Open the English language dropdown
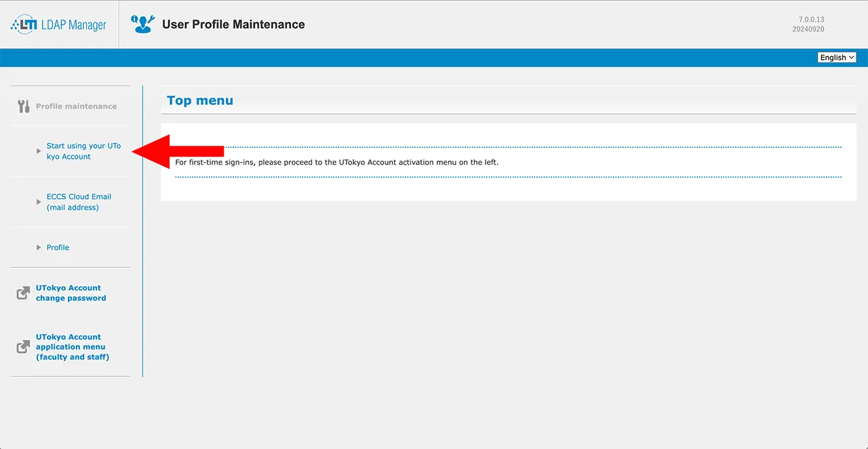The width and height of the screenshot is (868, 449). [837, 58]
